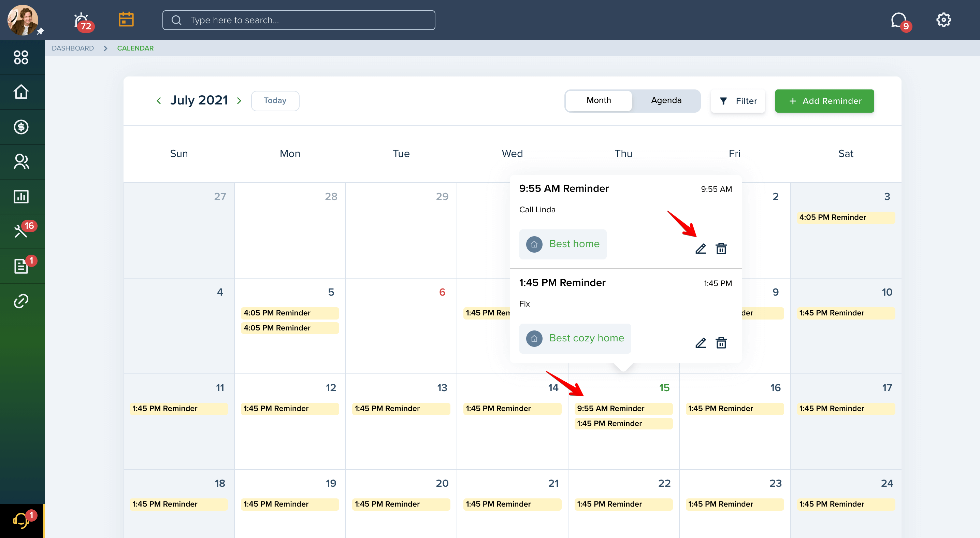Click the DASHBOARD breadcrumb link
Viewport: 980px width, 538px height.
click(x=73, y=48)
